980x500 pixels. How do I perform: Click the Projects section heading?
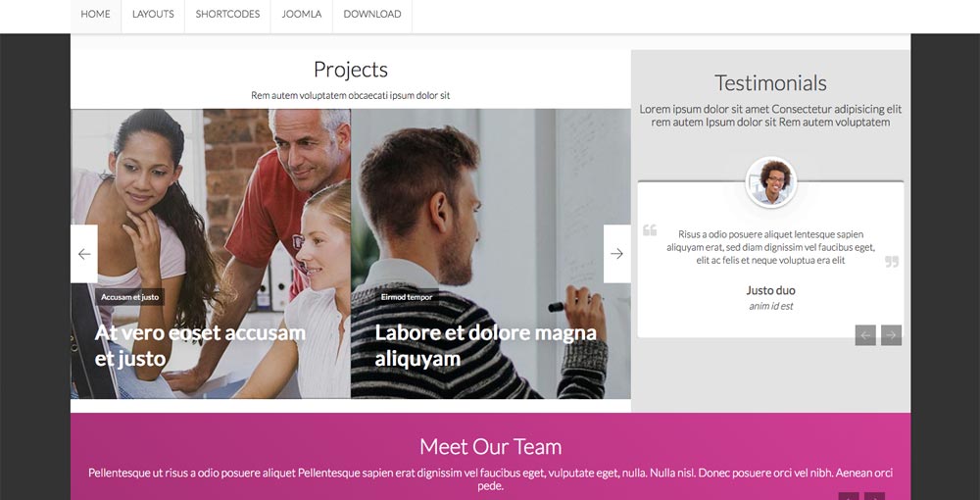click(351, 70)
